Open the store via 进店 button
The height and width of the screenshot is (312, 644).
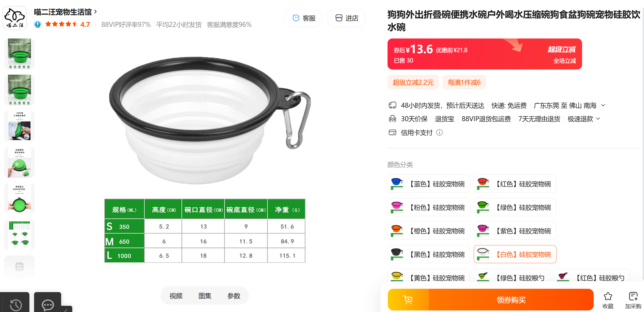(x=346, y=18)
